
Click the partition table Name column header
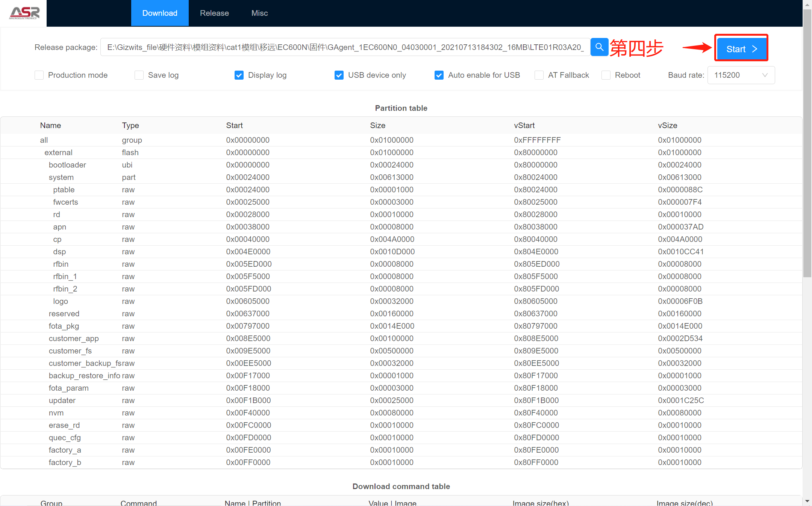(x=50, y=126)
